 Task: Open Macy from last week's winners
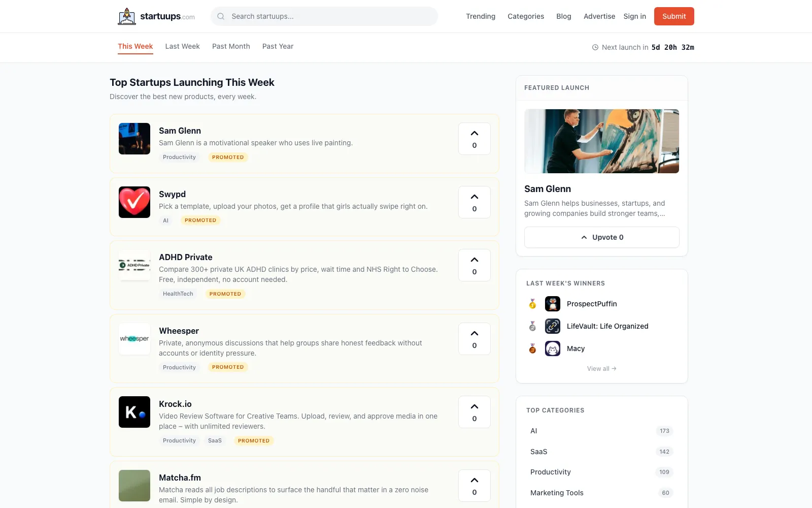point(576,348)
